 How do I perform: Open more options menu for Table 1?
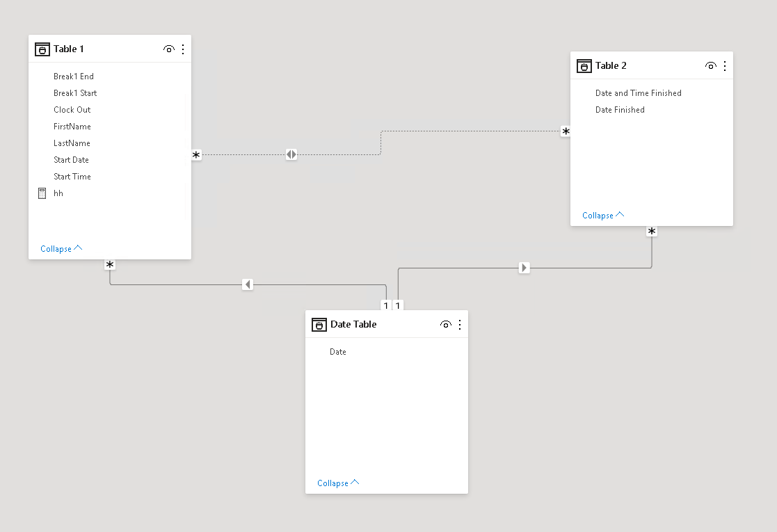(x=183, y=49)
